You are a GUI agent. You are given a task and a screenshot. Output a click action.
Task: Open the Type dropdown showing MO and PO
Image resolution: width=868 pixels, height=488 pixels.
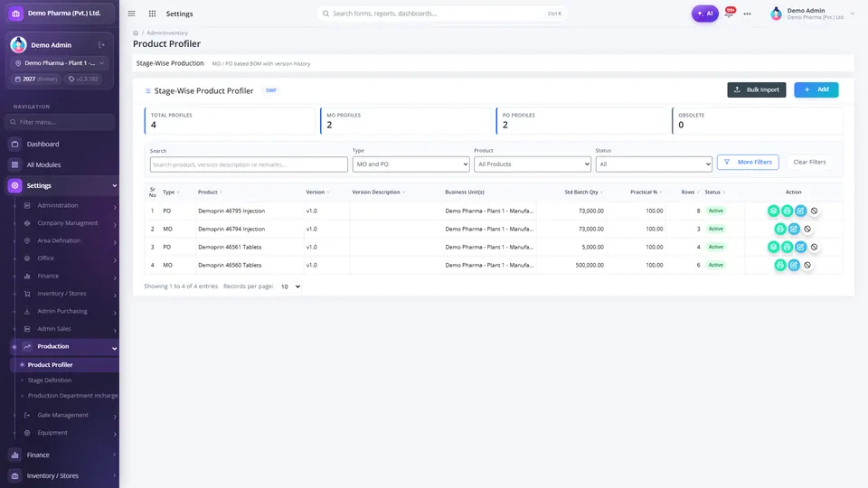pyautogui.click(x=410, y=164)
